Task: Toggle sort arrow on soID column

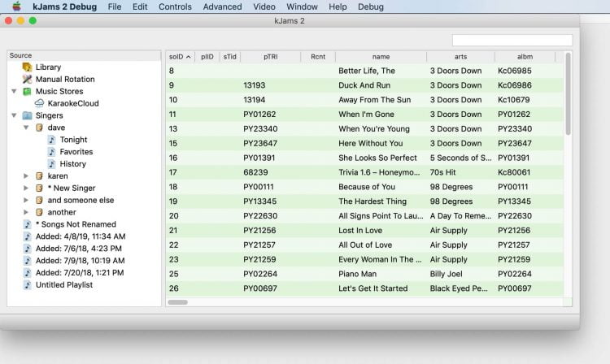Action: coord(189,57)
